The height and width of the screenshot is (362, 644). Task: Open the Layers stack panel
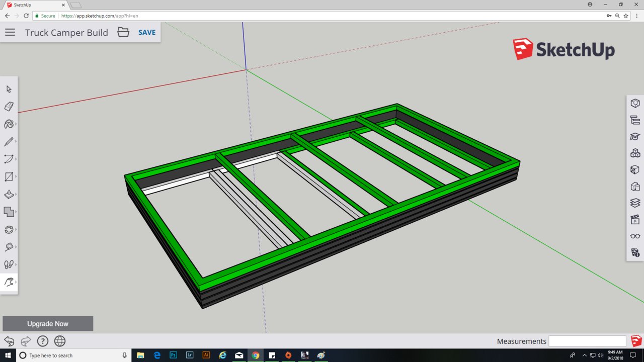pyautogui.click(x=635, y=203)
